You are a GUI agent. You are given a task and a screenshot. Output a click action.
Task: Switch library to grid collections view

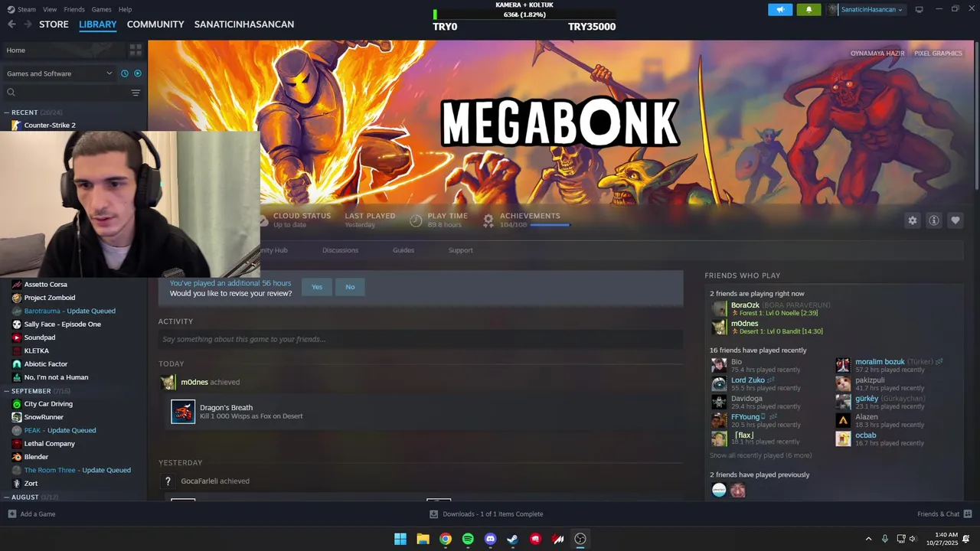point(136,50)
